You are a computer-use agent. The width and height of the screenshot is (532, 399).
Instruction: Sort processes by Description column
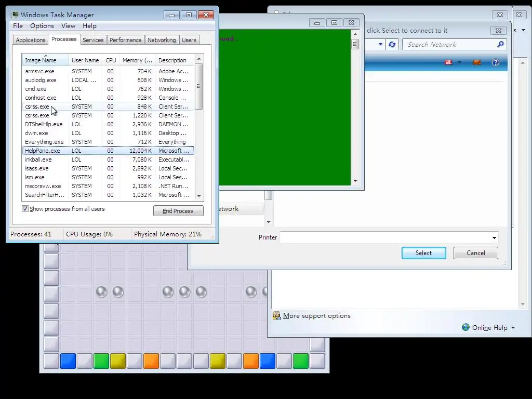[175, 60]
